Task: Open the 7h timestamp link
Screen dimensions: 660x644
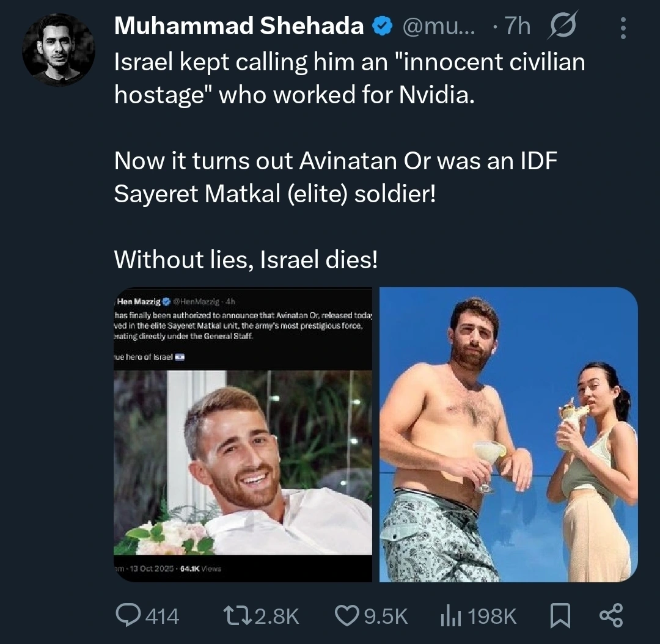Action: 516,27
